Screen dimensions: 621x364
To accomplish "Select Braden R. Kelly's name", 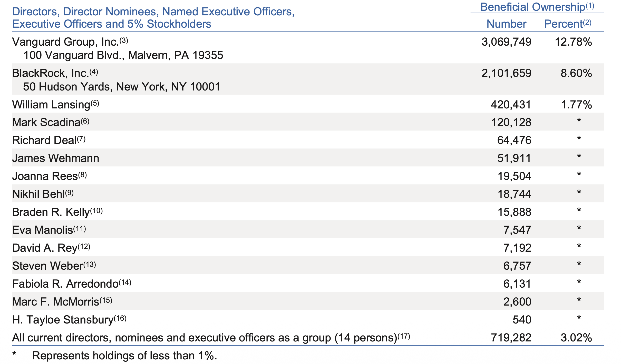I will [x=51, y=212].
